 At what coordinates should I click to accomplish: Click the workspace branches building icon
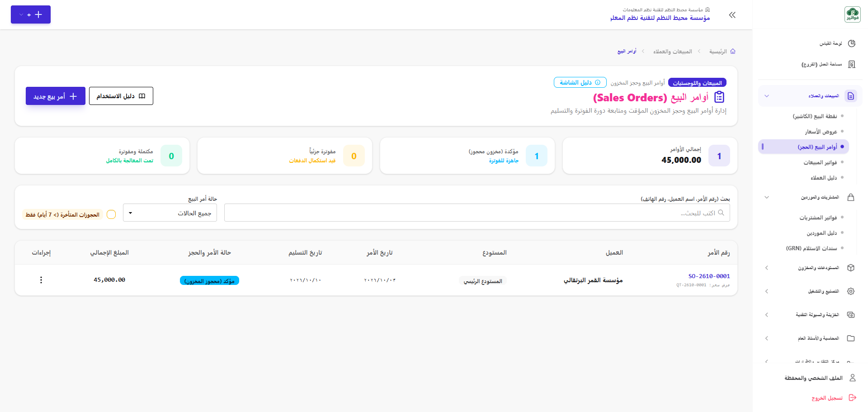tap(851, 64)
